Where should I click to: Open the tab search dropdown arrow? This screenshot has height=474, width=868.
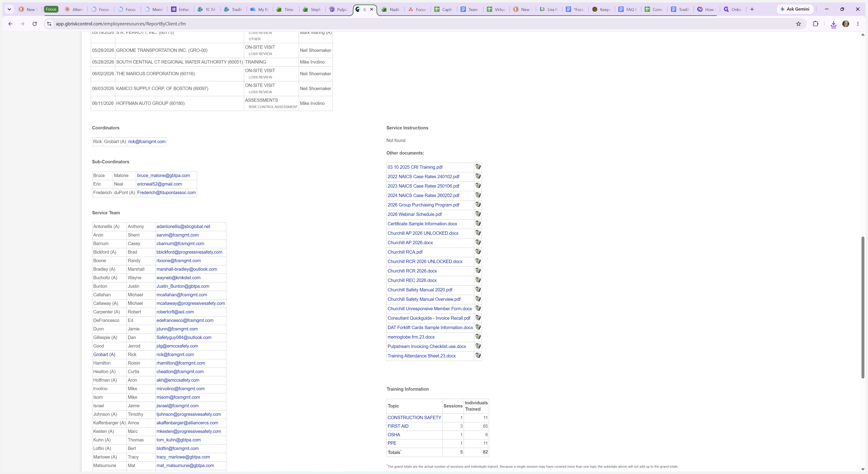click(x=9, y=9)
